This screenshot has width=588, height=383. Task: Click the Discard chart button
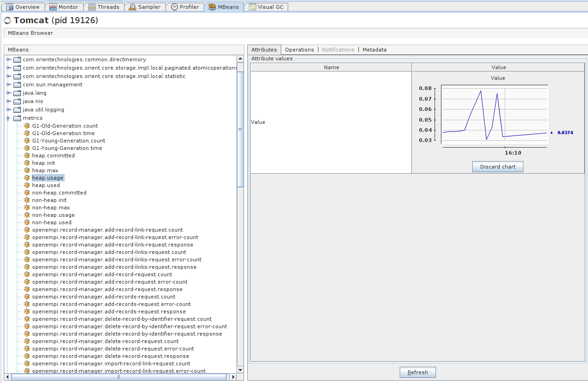click(x=498, y=167)
